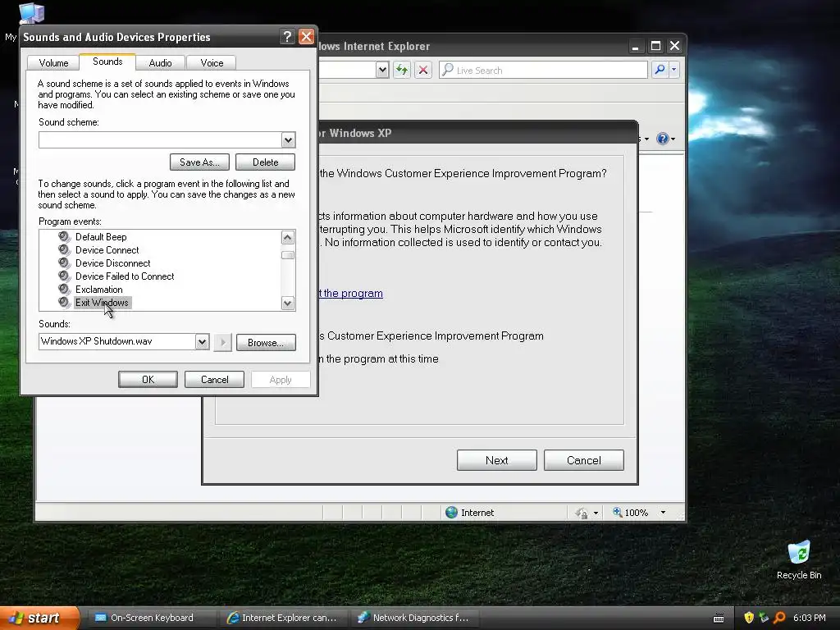The image size is (840, 630).
Task: Click the keyboard icon near system tray
Action: point(719,619)
